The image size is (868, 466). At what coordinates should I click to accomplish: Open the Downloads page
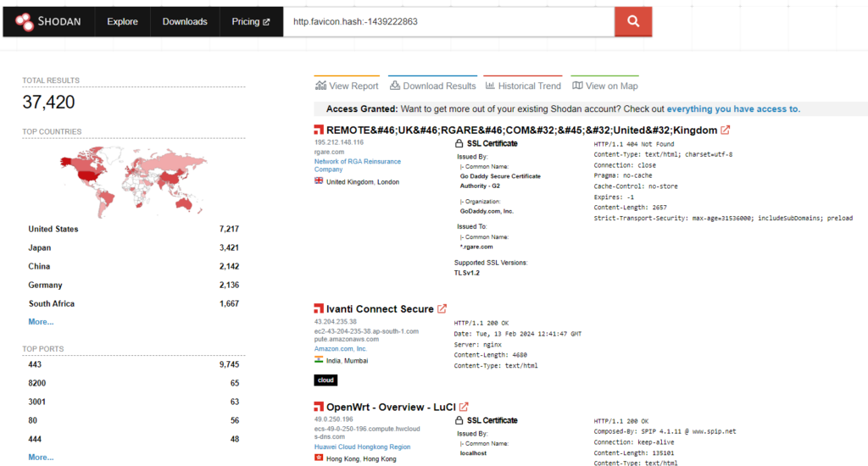(185, 21)
